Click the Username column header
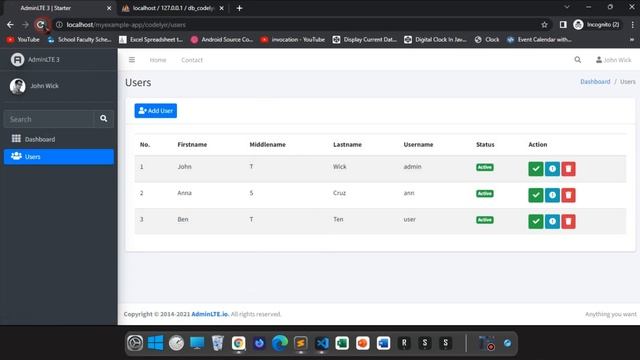 coord(418,144)
